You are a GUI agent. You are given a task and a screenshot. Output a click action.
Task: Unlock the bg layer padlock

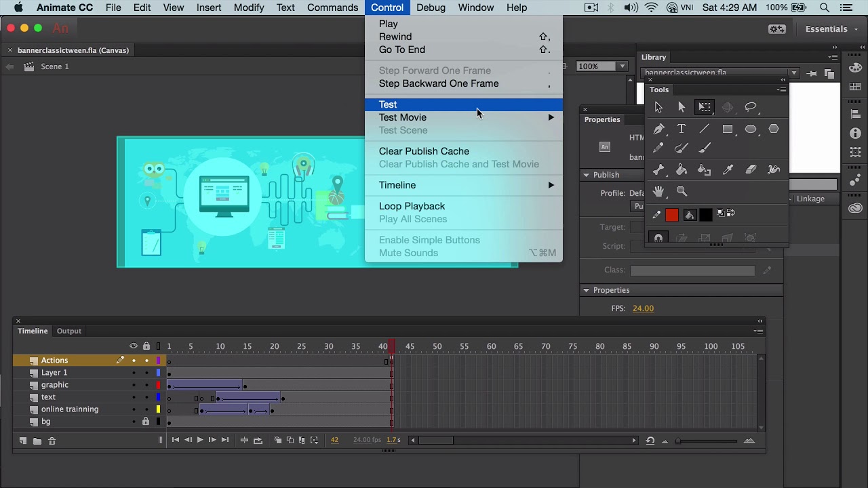[x=146, y=422]
